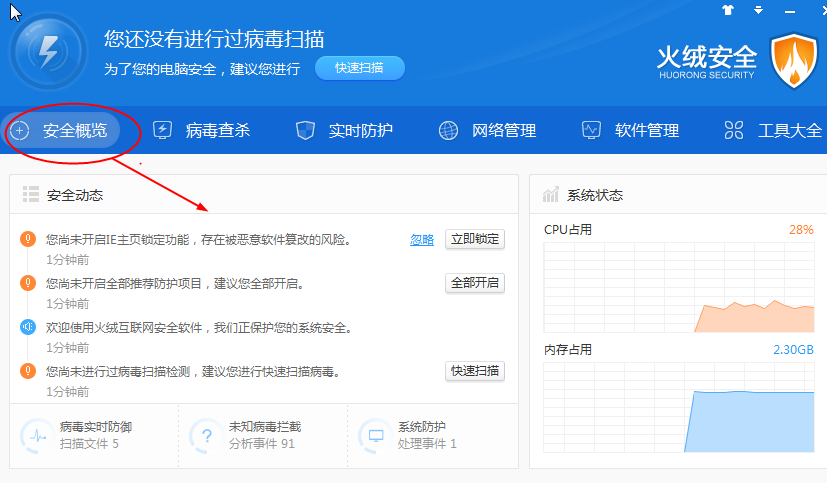Start scan with 快速扫描 header button

point(360,68)
